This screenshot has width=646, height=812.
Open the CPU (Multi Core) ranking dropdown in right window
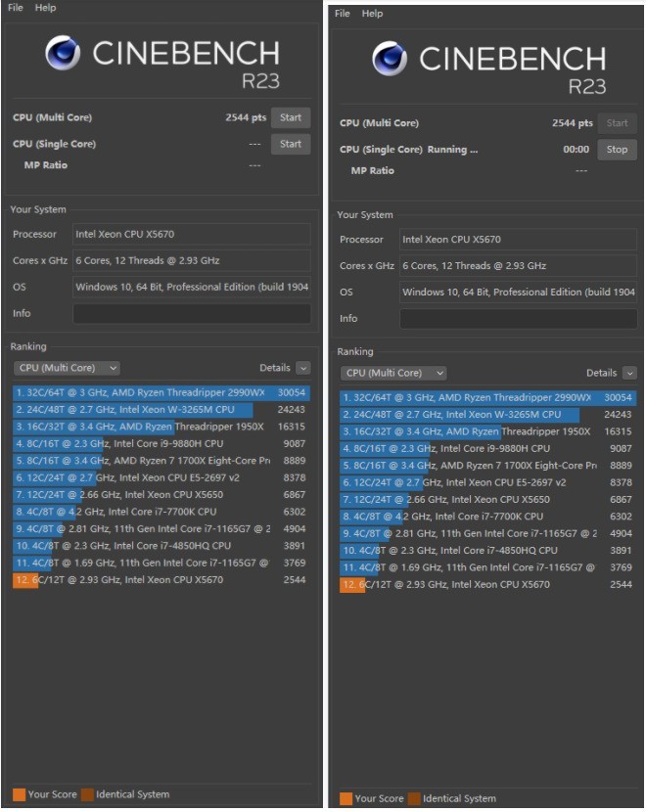click(393, 373)
